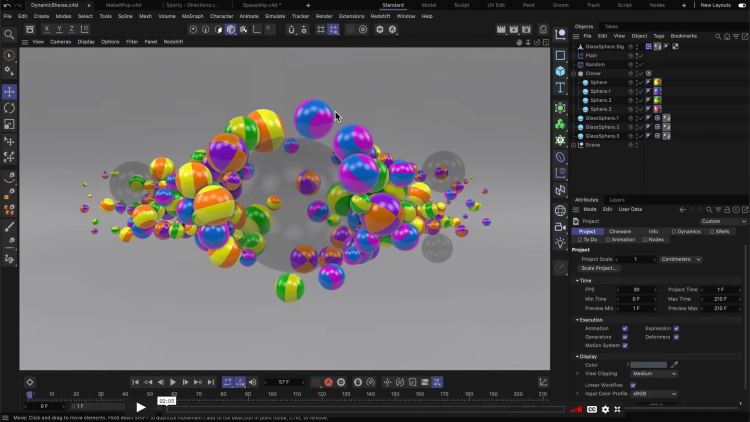Open the Cineware attribute tab
Screen dimensions: 750x422
pyautogui.click(x=620, y=232)
